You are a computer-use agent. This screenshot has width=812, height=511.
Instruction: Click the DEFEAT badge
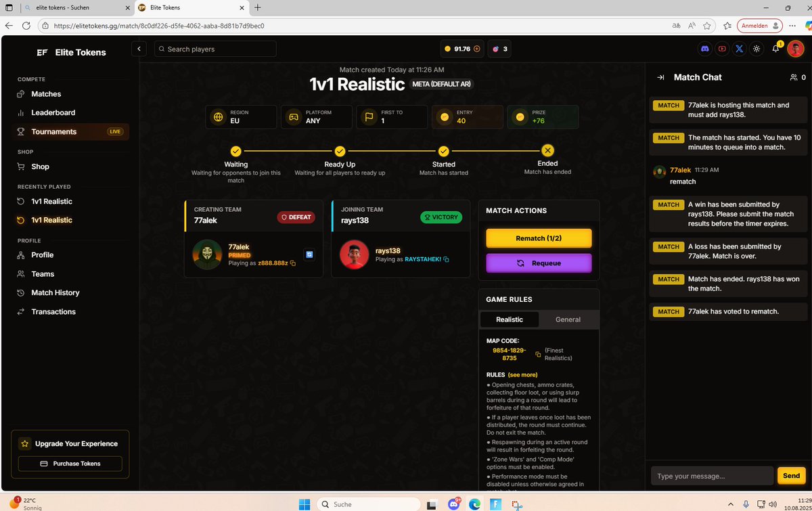click(296, 217)
